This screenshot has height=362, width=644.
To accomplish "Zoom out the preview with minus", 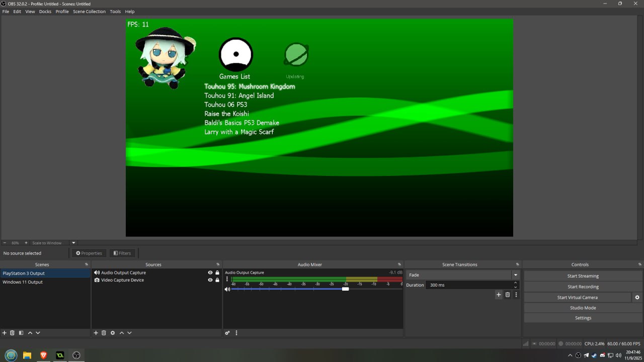I will click(x=5, y=243).
